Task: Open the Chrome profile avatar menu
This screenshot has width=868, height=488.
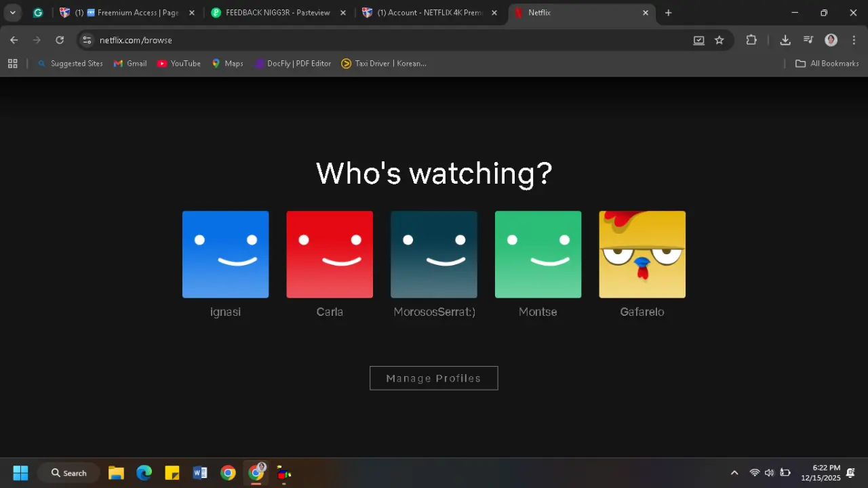Action: point(831,40)
